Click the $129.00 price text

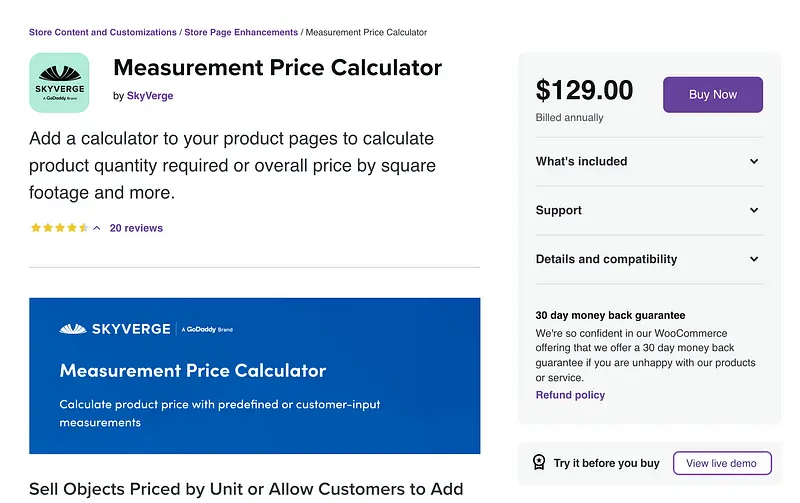coord(584,91)
